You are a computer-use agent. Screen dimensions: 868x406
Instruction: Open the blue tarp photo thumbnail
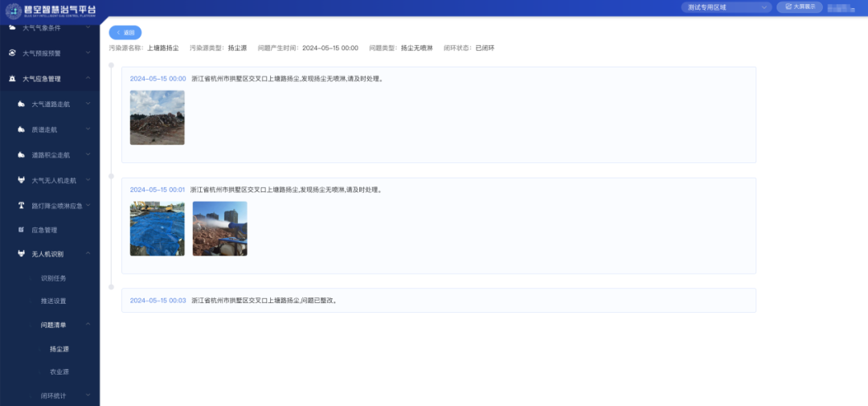tap(158, 228)
